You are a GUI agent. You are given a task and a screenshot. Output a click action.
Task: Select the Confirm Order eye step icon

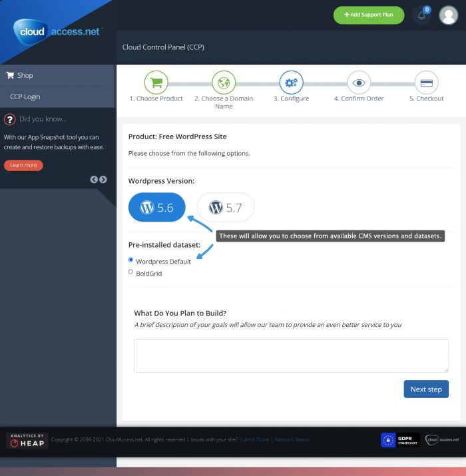[x=359, y=83]
